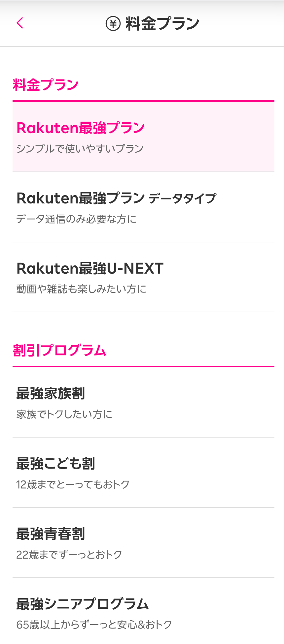Go to the 最強青春割 discount
The width and height of the screenshot is (284, 644).
[51, 534]
